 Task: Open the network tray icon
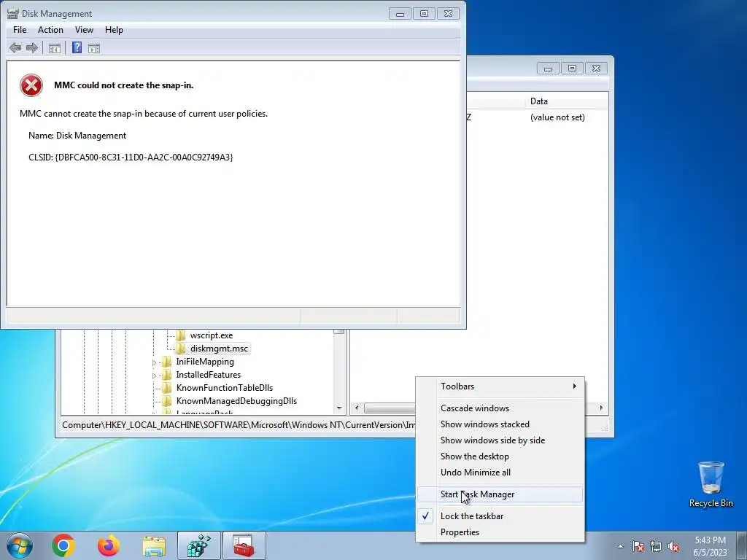656,546
